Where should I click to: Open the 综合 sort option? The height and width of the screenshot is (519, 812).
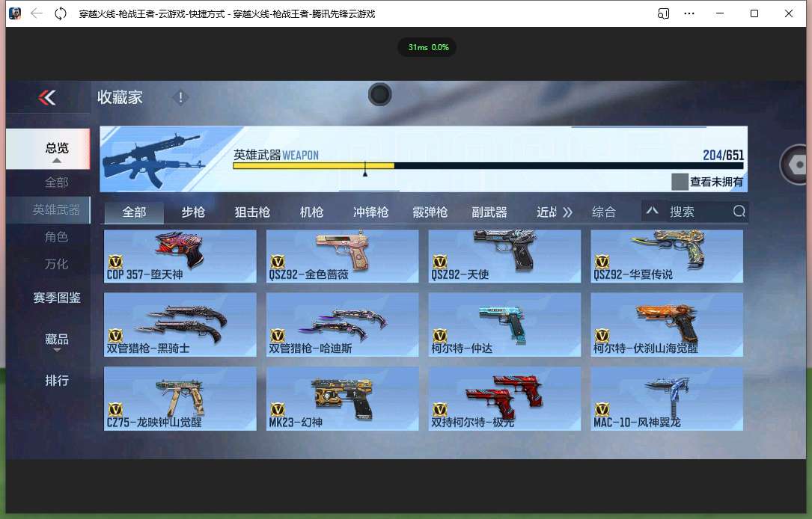604,212
